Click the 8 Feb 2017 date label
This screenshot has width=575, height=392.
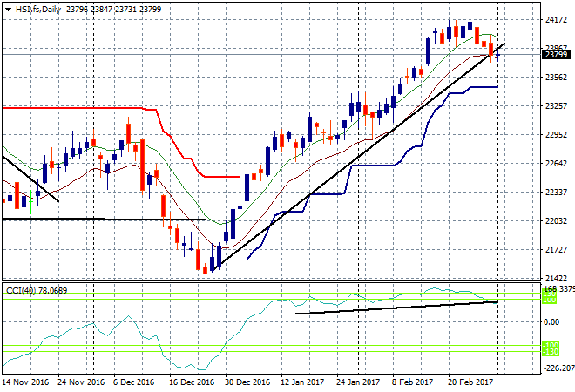(x=413, y=382)
